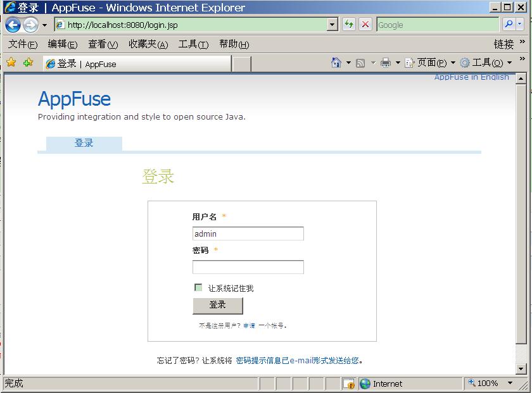The width and height of the screenshot is (532, 393).
Task: Click the 登录 page heading text
Action: (158, 177)
